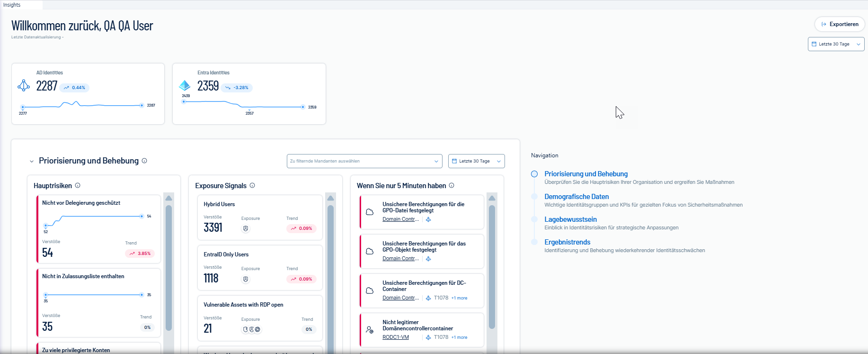The width and height of the screenshot is (868, 354).
Task: Click the 5 Minuten list scrollbar thumb
Action: [x=492, y=267]
